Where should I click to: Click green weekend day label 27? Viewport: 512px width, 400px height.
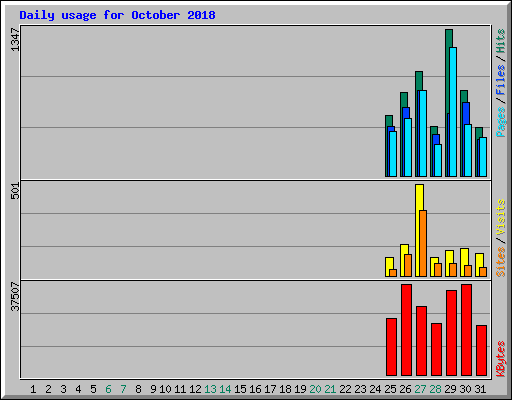click(420, 389)
